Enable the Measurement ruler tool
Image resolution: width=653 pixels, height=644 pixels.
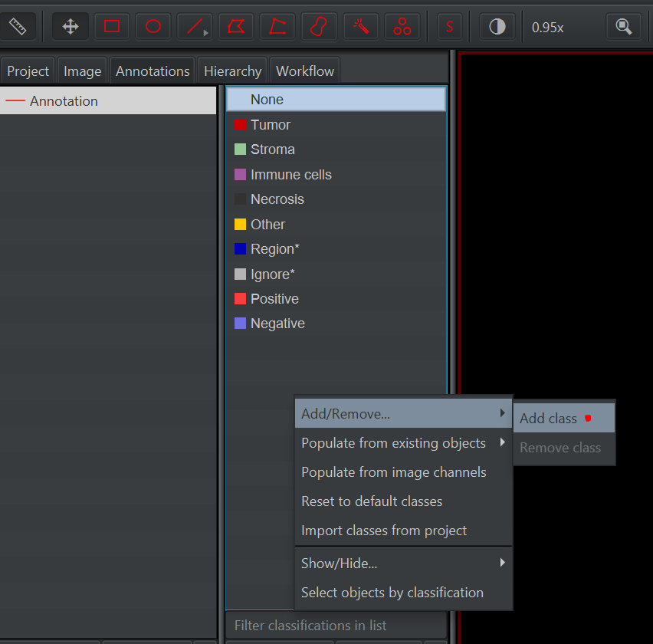pyautogui.click(x=18, y=26)
